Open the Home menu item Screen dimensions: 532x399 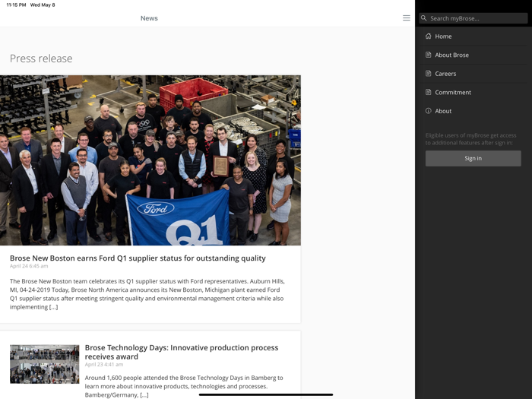pyautogui.click(x=473, y=36)
